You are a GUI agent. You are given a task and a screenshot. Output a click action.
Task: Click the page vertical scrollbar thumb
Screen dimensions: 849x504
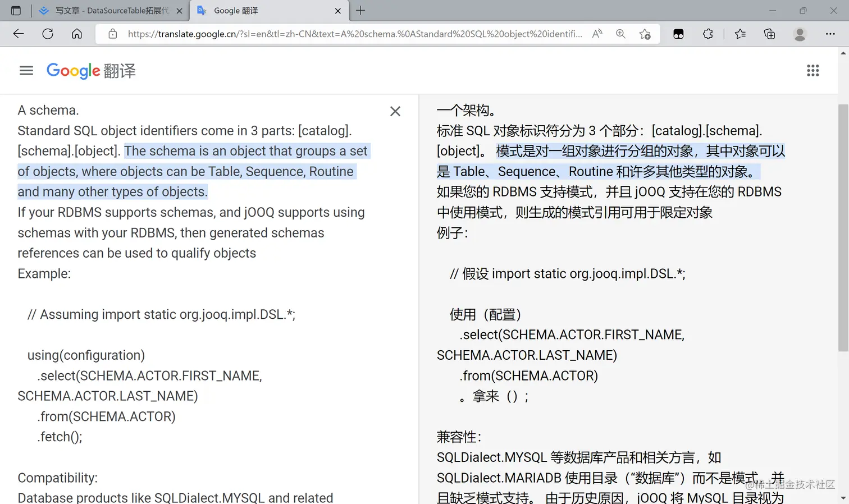point(843,227)
